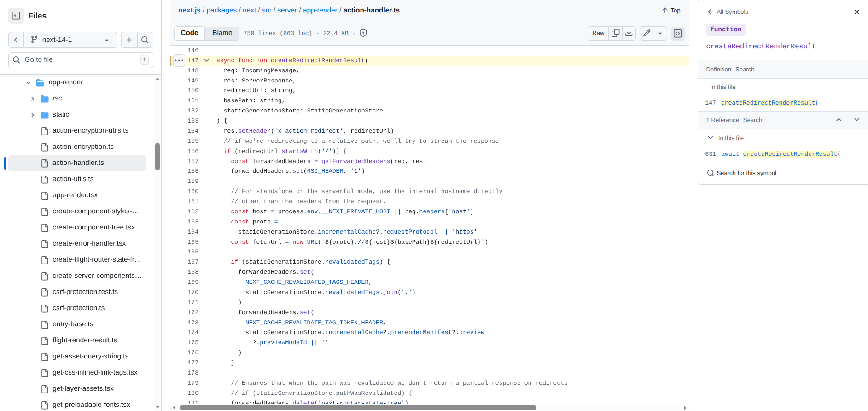Click the file tree vertical scrollbar thumb
This screenshot has height=411, width=868.
157,157
